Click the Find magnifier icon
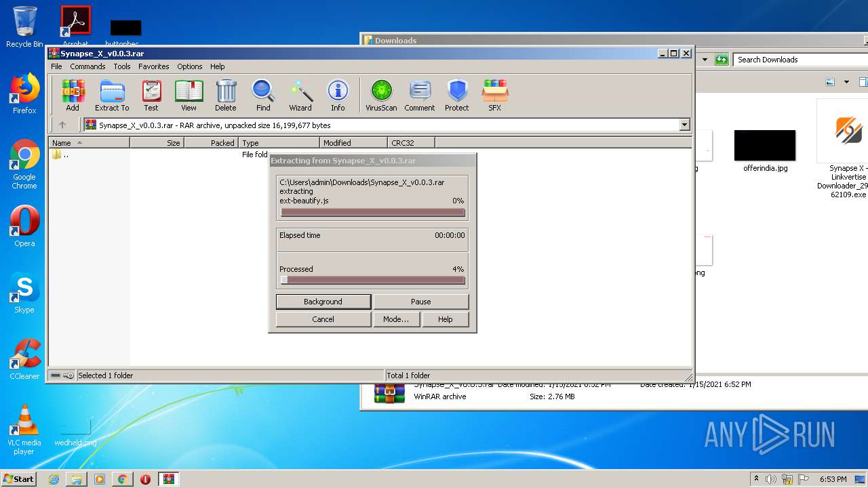Viewport: 868px width, 488px height. (263, 95)
